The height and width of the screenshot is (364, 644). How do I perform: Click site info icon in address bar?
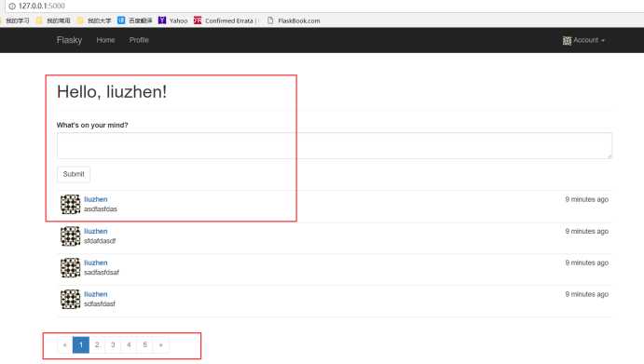pos(12,7)
